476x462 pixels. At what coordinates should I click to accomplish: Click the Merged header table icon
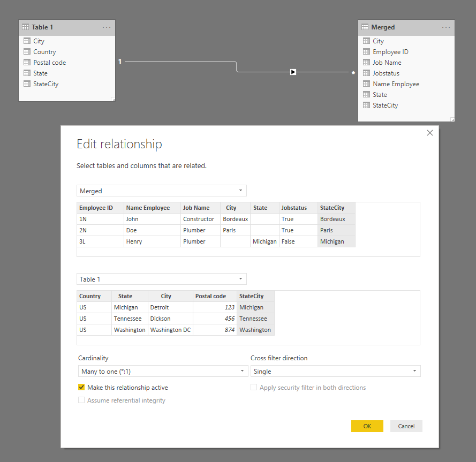(365, 27)
